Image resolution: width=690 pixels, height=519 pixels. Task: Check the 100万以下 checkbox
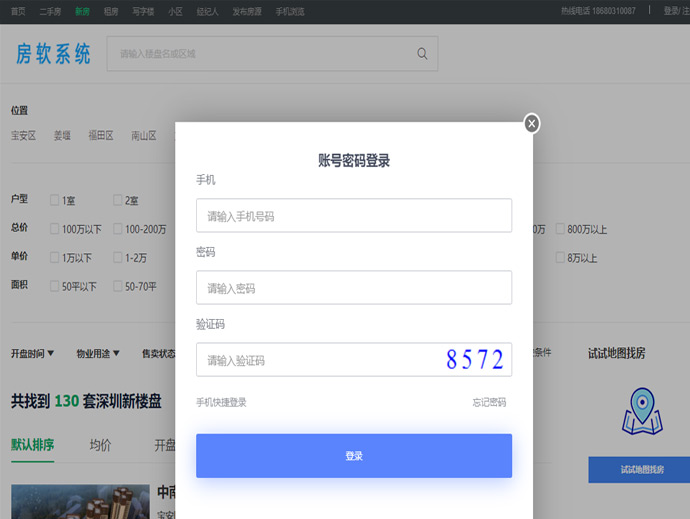(x=55, y=229)
